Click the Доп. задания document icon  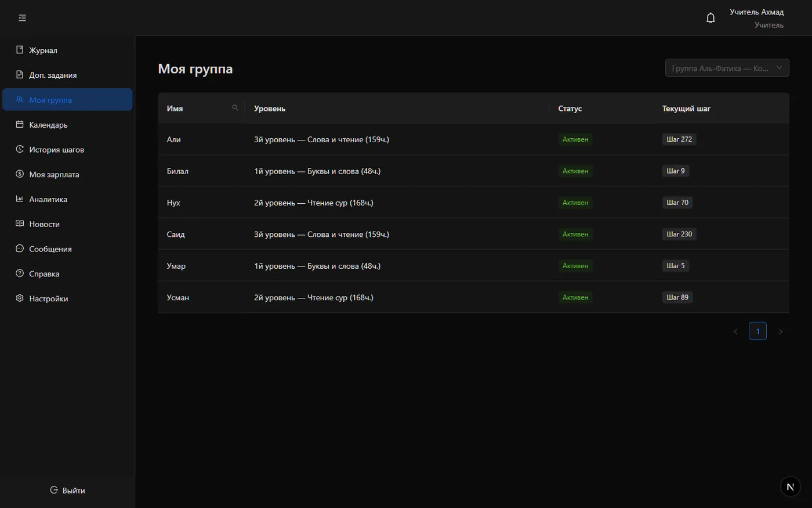point(20,75)
